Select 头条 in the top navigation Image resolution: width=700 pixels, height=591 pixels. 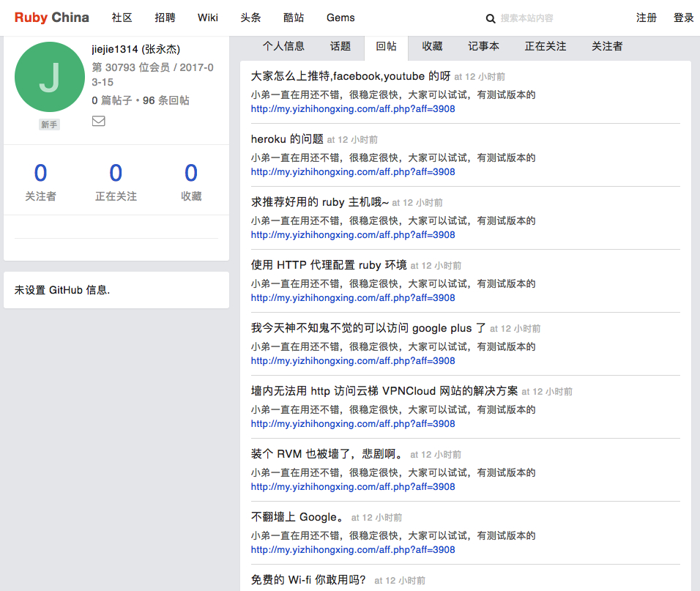click(x=250, y=18)
